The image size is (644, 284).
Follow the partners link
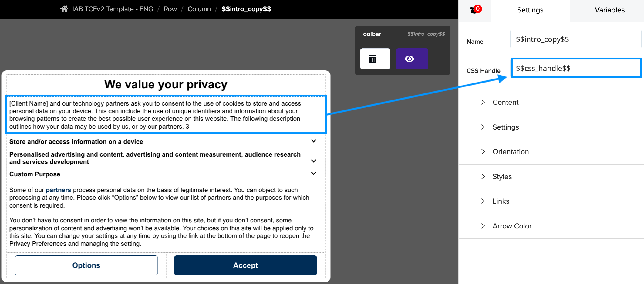pyautogui.click(x=58, y=190)
